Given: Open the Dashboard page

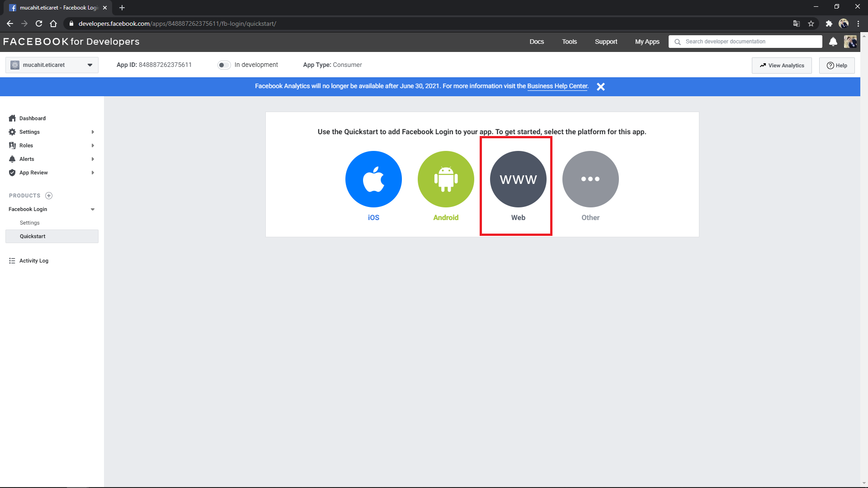Looking at the screenshot, I should [x=33, y=118].
